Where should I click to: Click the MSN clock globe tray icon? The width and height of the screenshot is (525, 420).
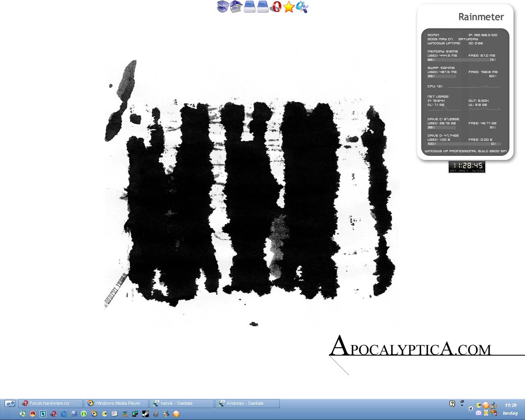pyautogui.click(x=493, y=405)
